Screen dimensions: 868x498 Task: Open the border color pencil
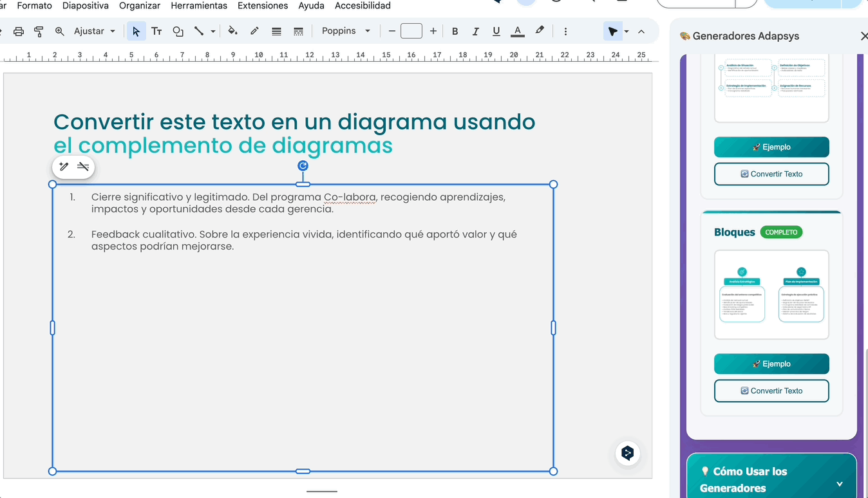254,31
